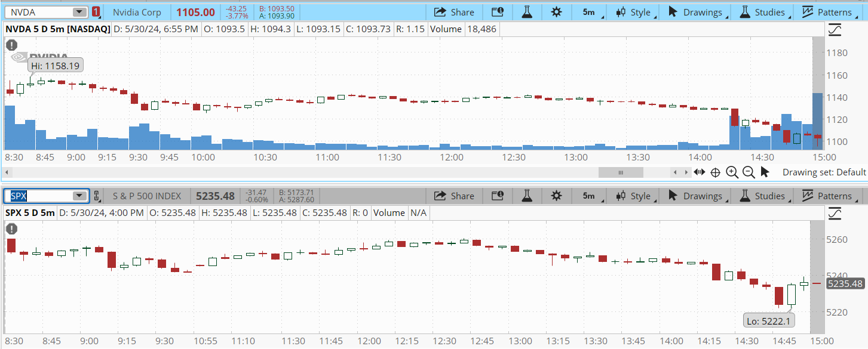Click the flask icon beside the gear on NVDA toolbar
The height and width of the screenshot is (349, 868).
click(x=526, y=12)
